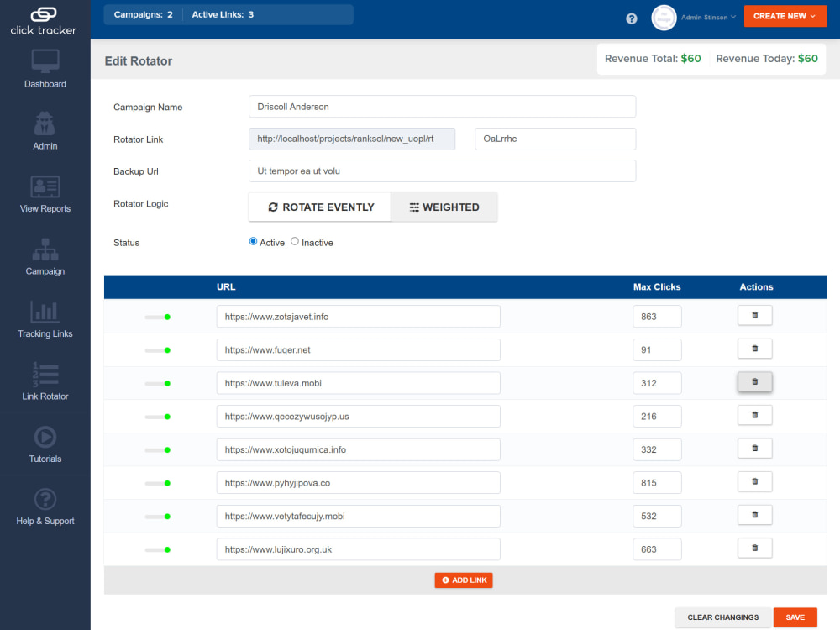Image resolution: width=840 pixels, height=630 pixels.
Task: Click the click tracker logo
Action: (44, 20)
